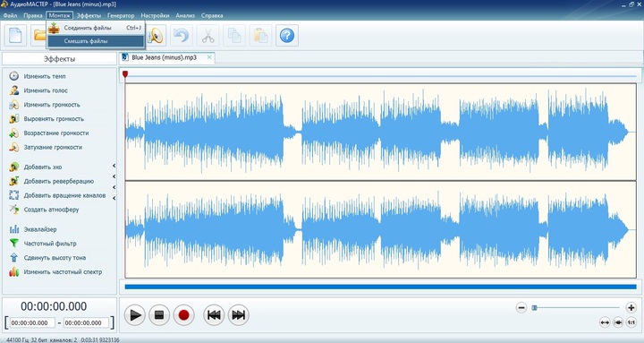Start recording with the red Record button
Screen dimensions: 644x343
183,315
